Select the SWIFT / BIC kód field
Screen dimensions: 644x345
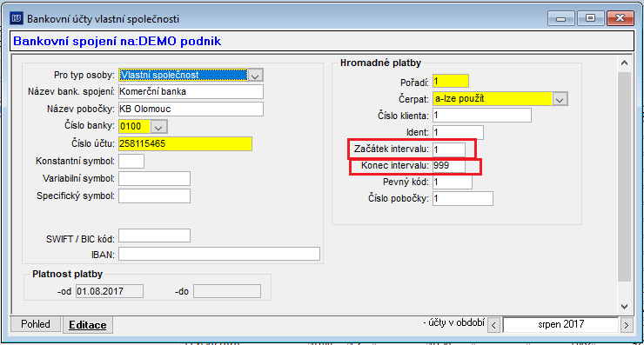[x=154, y=236]
